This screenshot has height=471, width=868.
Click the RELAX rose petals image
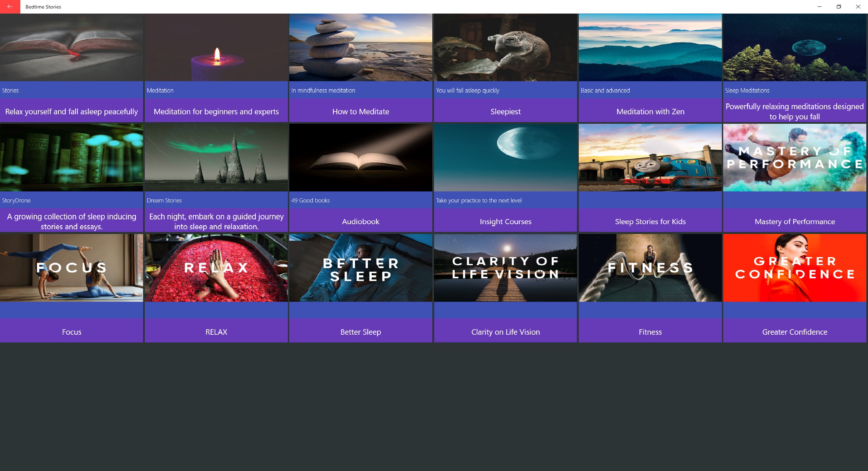pyautogui.click(x=216, y=268)
